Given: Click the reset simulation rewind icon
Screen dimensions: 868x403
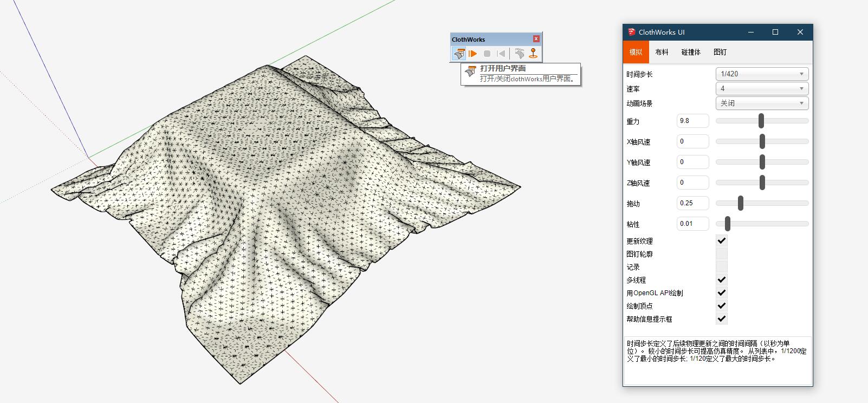Looking at the screenshot, I should pos(501,54).
